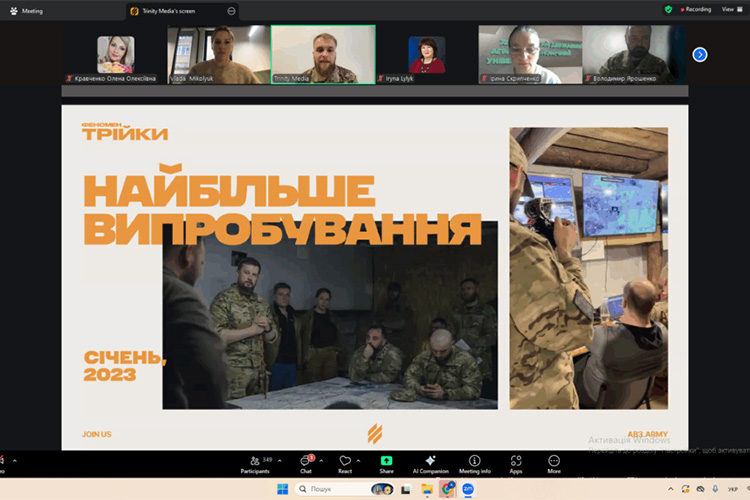Click the green Share button
This screenshot has height=500, width=750.
click(x=386, y=462)
